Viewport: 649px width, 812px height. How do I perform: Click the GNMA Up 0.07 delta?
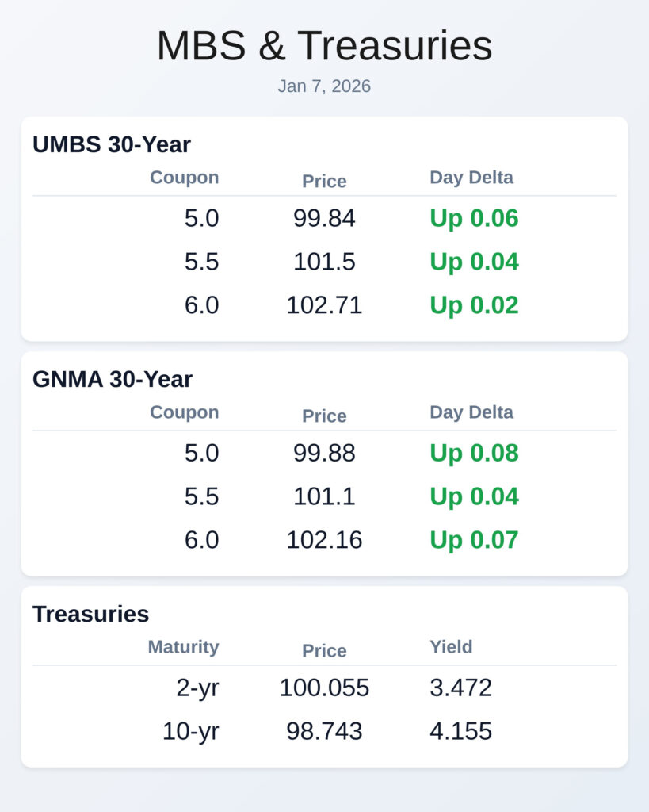tap(474, 540)
